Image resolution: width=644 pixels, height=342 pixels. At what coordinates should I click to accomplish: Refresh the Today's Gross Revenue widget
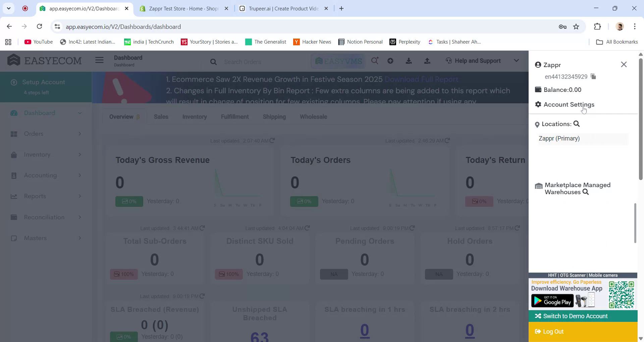coord(272,140)
